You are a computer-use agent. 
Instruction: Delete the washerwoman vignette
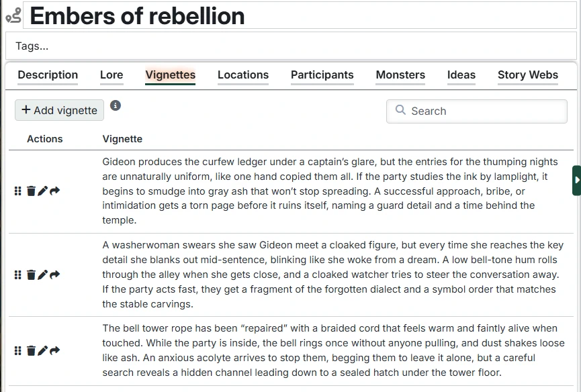click(31, 275)
